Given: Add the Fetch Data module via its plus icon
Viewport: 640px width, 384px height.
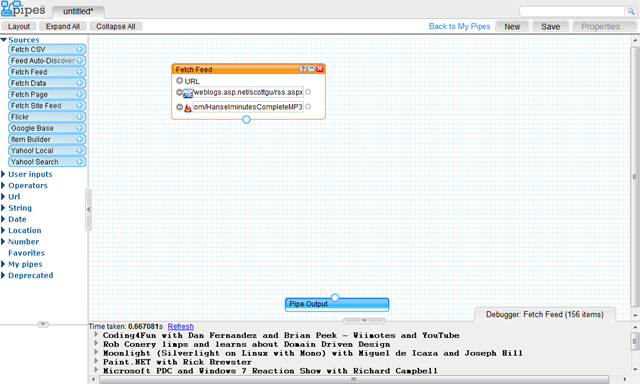Looking at the screenshot, I should tap(80, 83).
